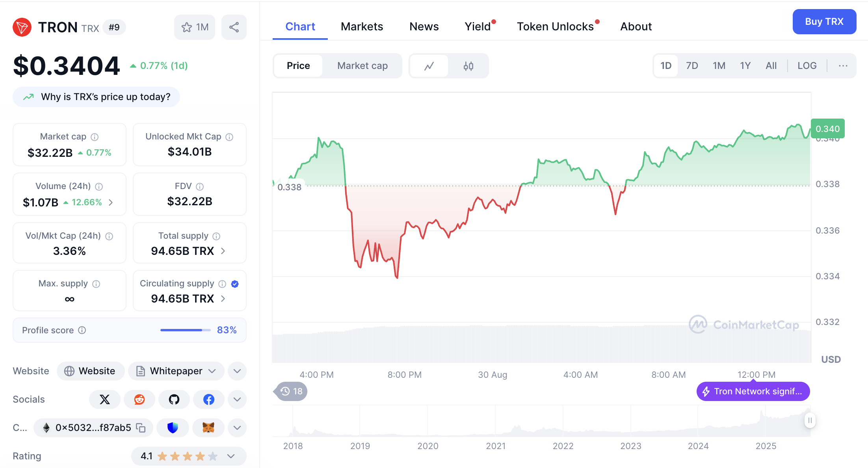This screenshot has width=868, height=468.
Task: Toggle LOG scale on chart
Action: (807, 66)
